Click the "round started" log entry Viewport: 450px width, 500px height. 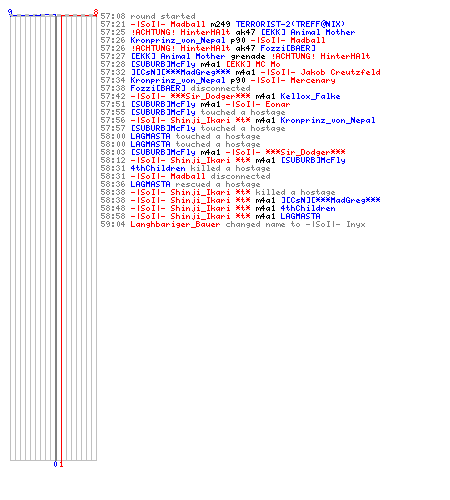tap(148, 16)
